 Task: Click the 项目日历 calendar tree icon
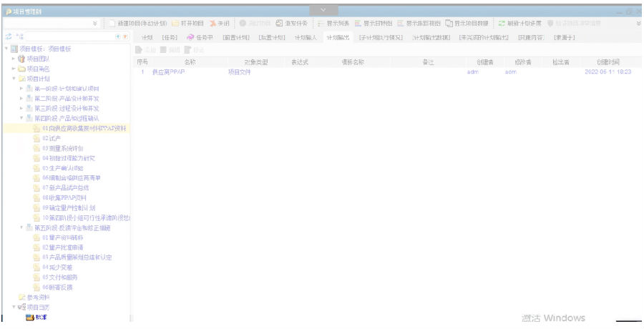(21, 308)
